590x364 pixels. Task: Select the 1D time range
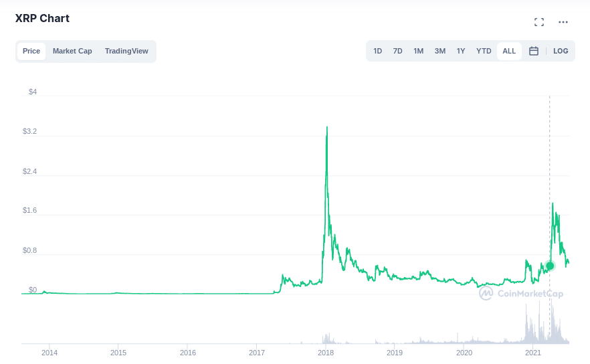point(377,51)
